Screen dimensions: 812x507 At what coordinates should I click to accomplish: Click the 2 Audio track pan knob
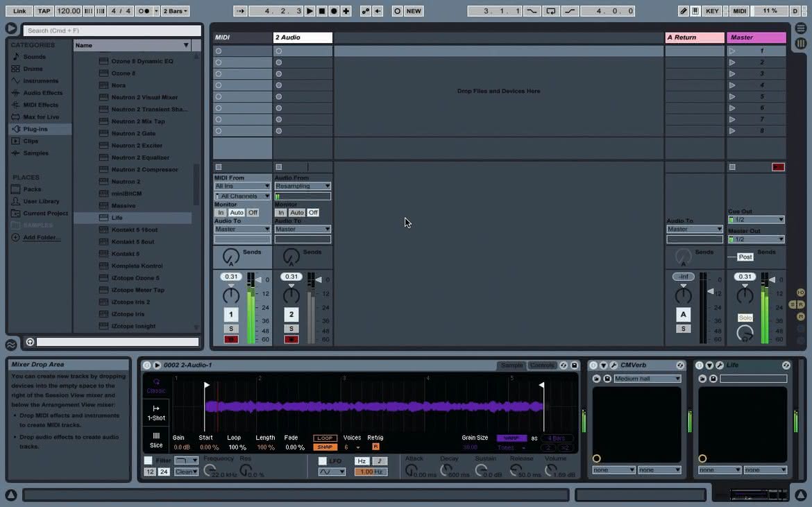[291, 295]
